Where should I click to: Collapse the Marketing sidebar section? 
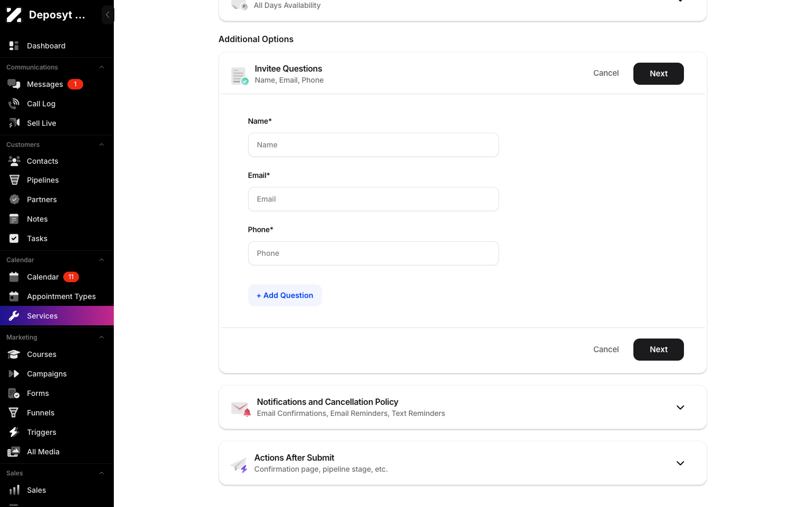point(102,337)
